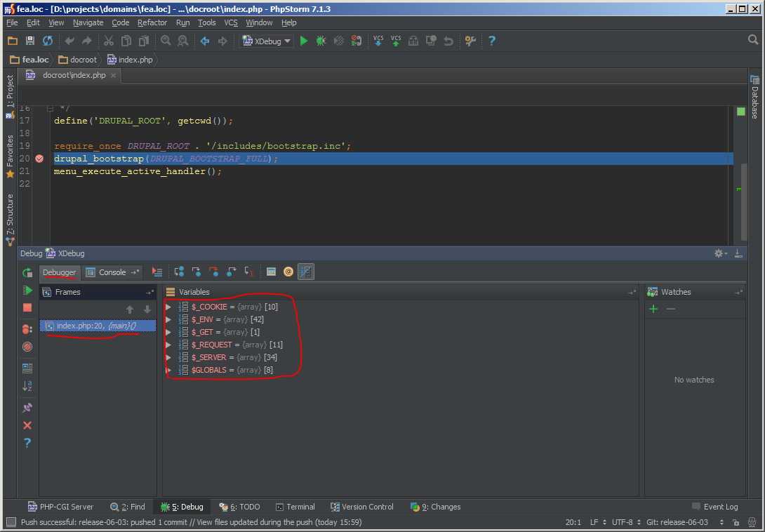
Task: Show the Database side panel
Action: click(x=754, y=97)
